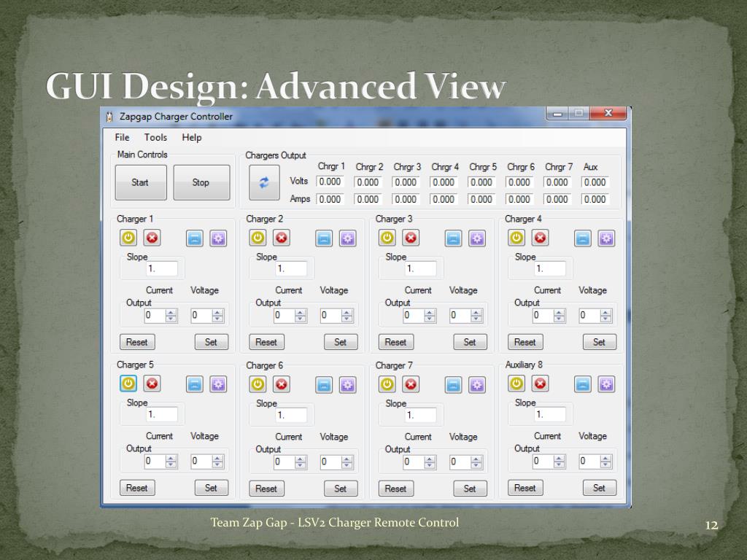Turn on Charger 3 with power icon
The image size is (747, 560).
point(387,238)
